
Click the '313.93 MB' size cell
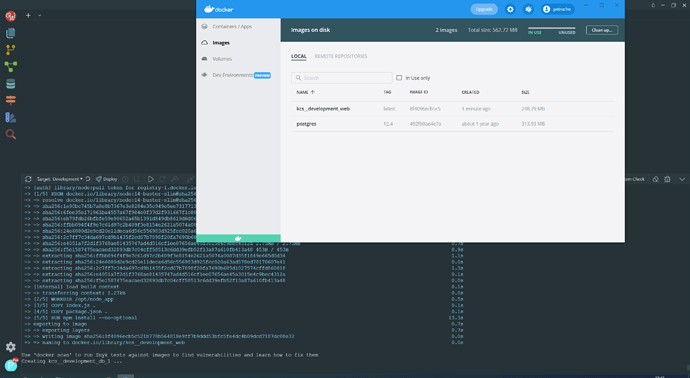pos(533,124)
